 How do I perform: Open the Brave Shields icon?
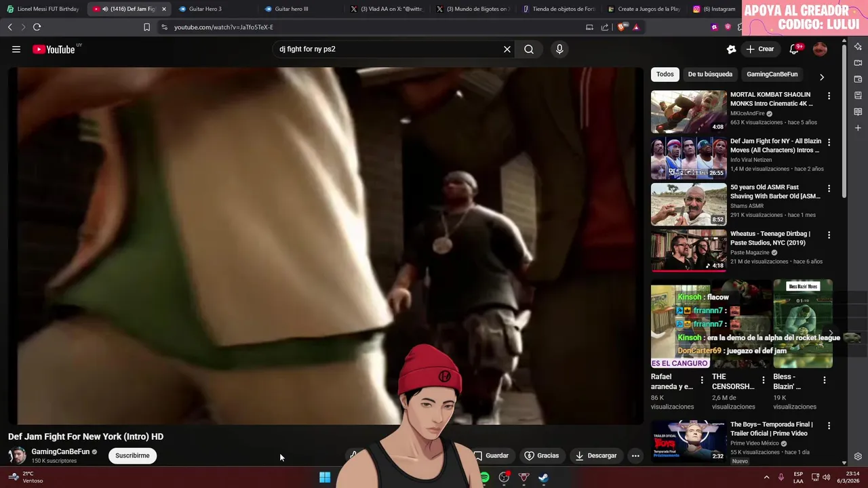pyautogui.click(x=623, y=27)
